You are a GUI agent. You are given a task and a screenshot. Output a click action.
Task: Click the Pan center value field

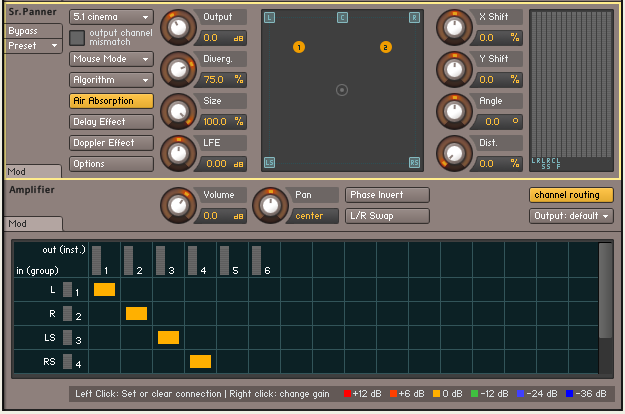[314, 216]
